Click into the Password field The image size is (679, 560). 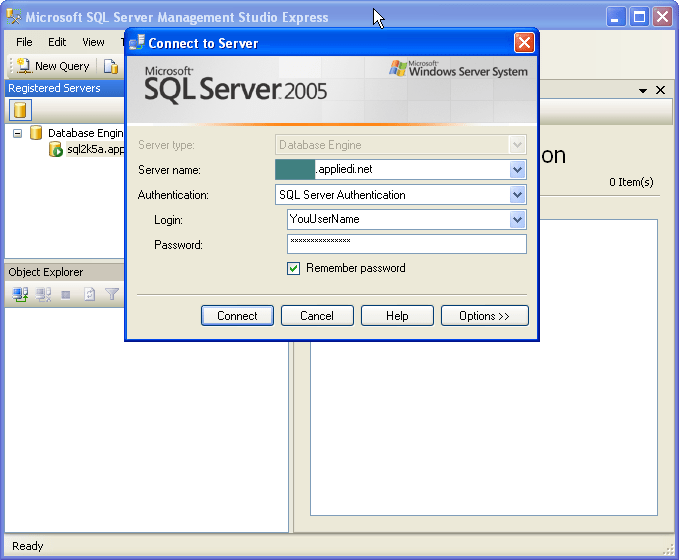(407, 244)
